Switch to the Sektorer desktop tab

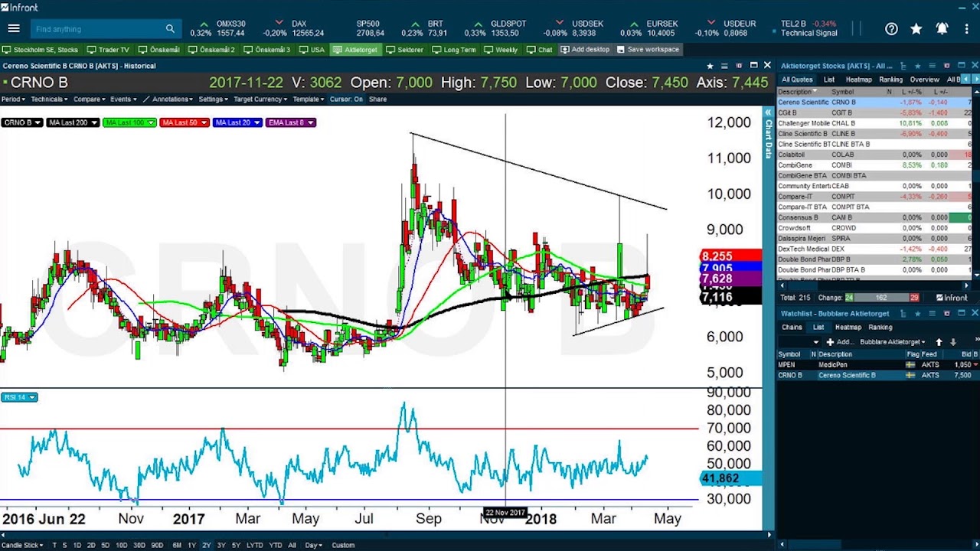[405, 50]
